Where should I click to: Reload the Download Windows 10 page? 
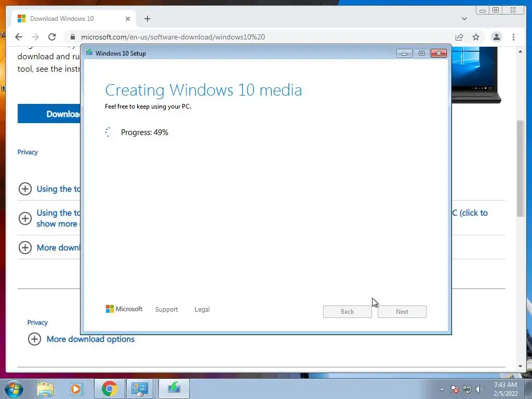52,37
